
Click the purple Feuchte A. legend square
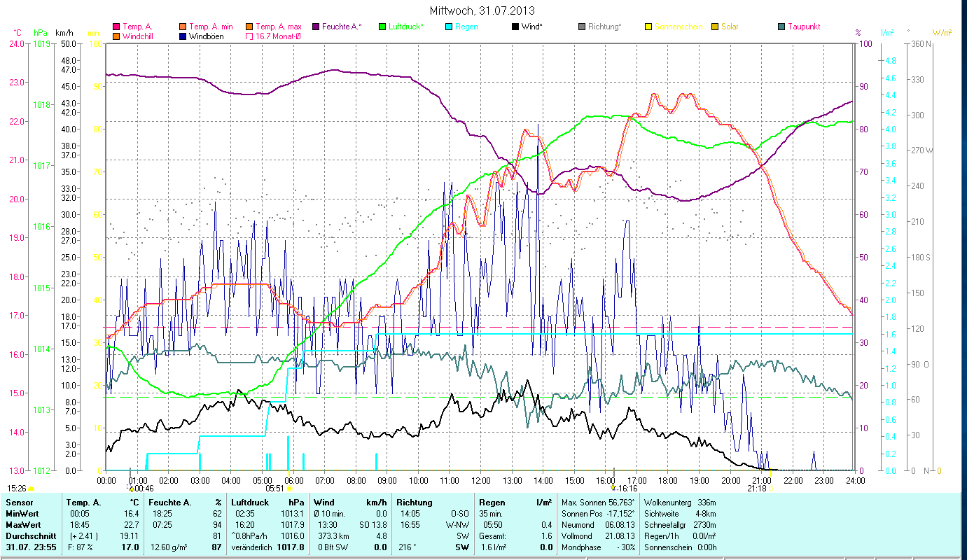[315, 27]
